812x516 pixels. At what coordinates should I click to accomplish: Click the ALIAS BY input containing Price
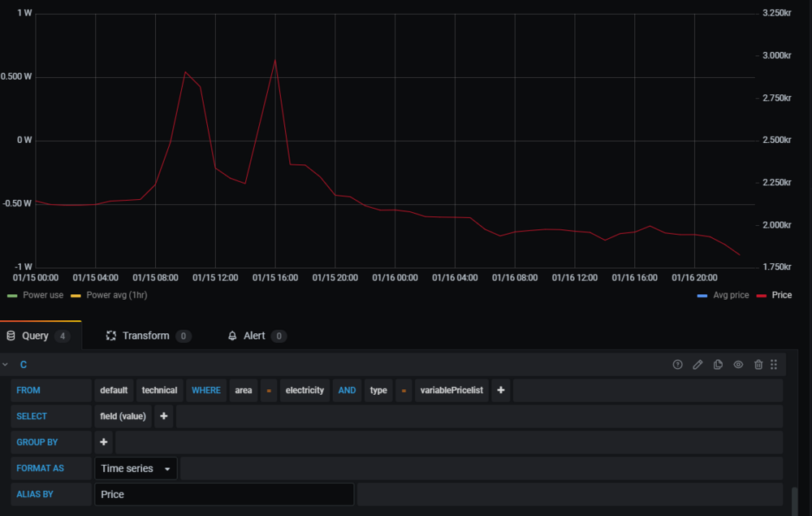(x=223, y=494)
